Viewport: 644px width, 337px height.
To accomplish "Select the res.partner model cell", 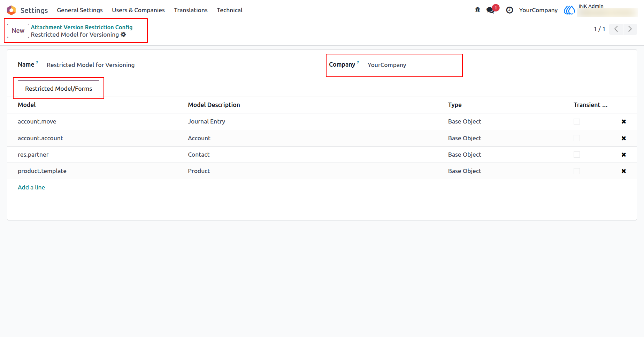I will point(33,155).
